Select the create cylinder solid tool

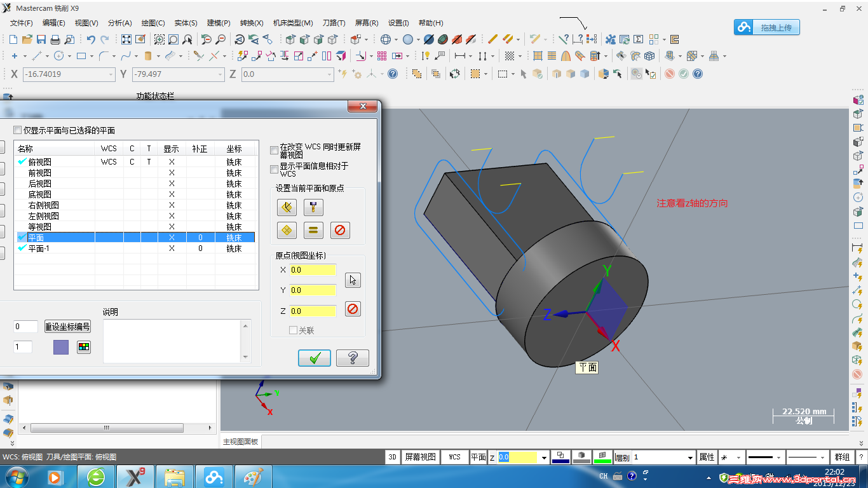coord(148,56)
